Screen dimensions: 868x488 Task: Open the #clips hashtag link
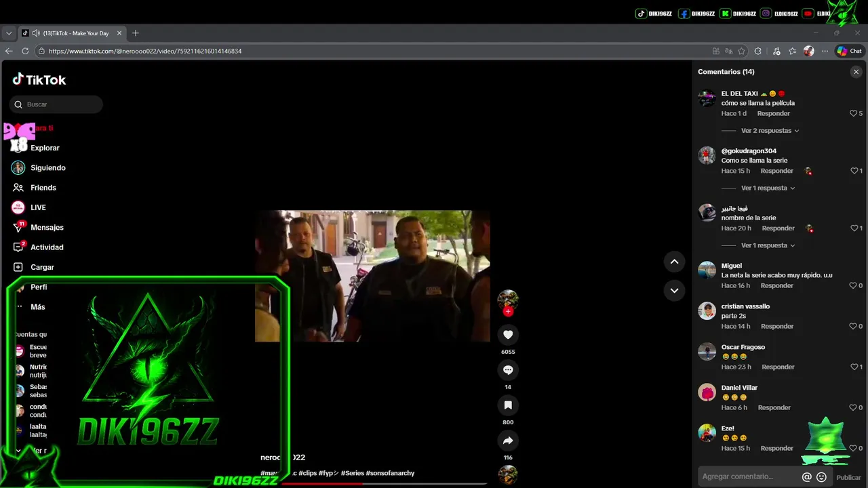click(307, 473)
